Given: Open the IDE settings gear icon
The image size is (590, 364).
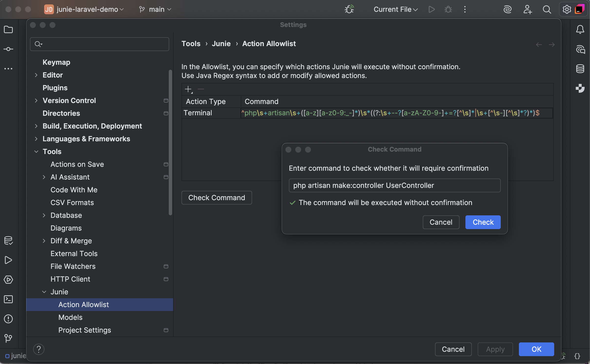Looking at the screenshot, I should pyautogui.click(x=566, y=9).
